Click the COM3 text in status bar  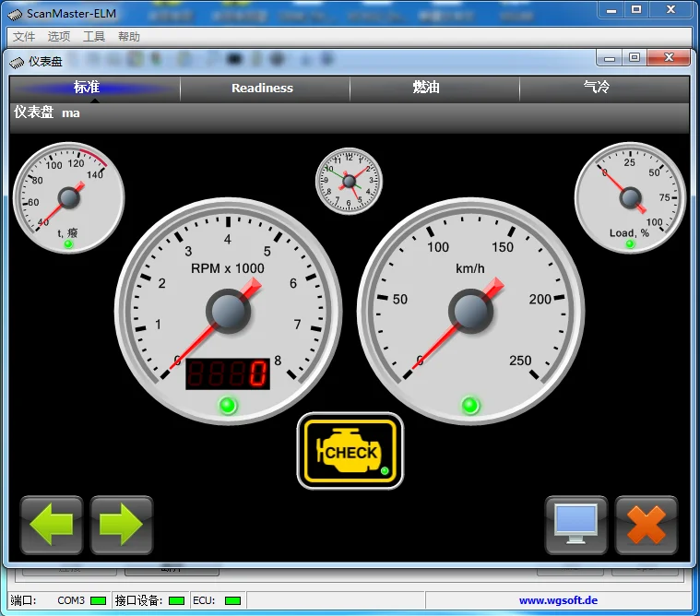(71, 601)
